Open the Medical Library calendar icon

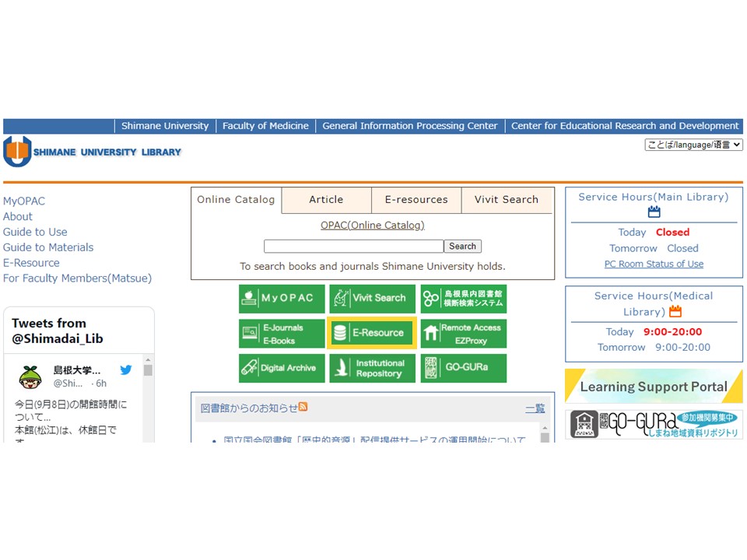(x=675, y=311)
